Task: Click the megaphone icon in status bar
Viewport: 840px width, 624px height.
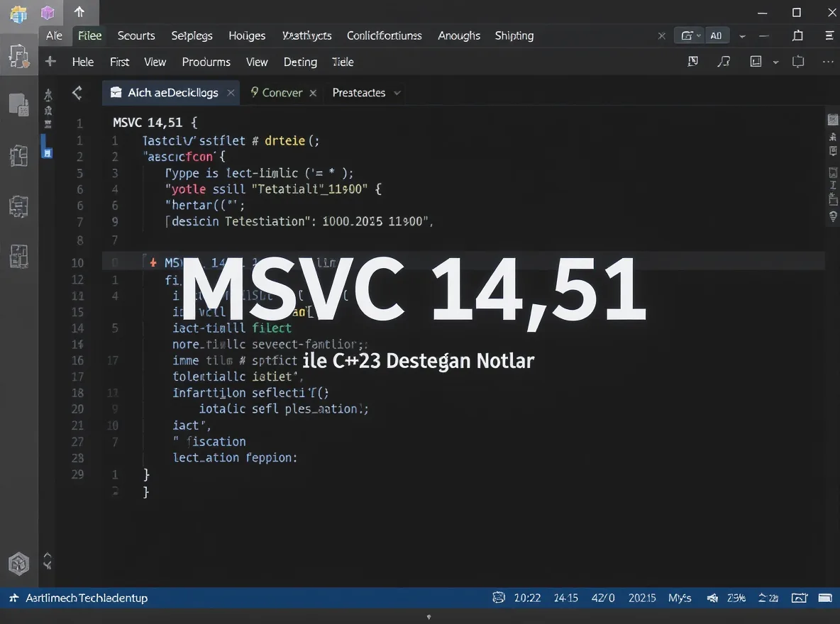Action: (x=712, y=598)
